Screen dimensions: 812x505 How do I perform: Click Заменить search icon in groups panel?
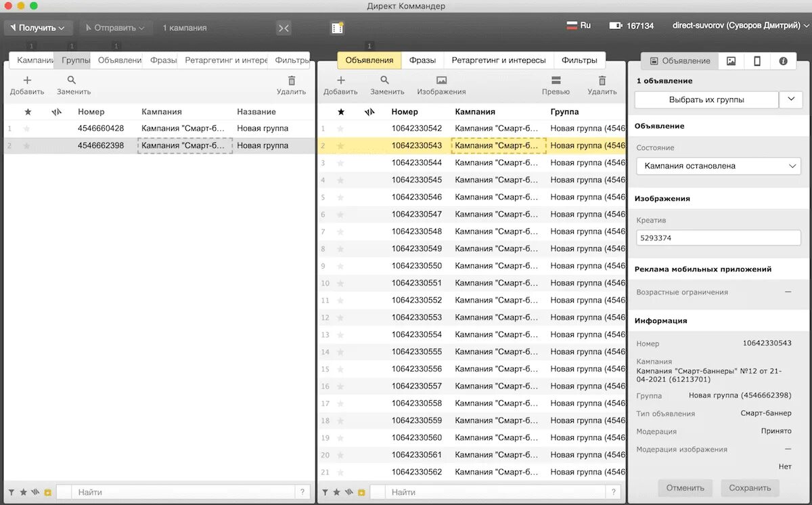click(x=72, y=80)
